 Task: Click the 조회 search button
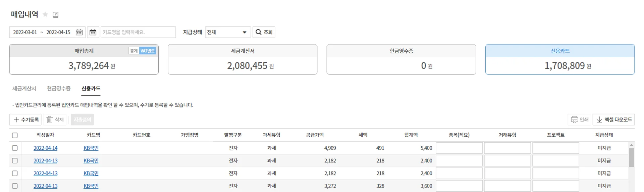pyautogui.click(x=264, y=32)
